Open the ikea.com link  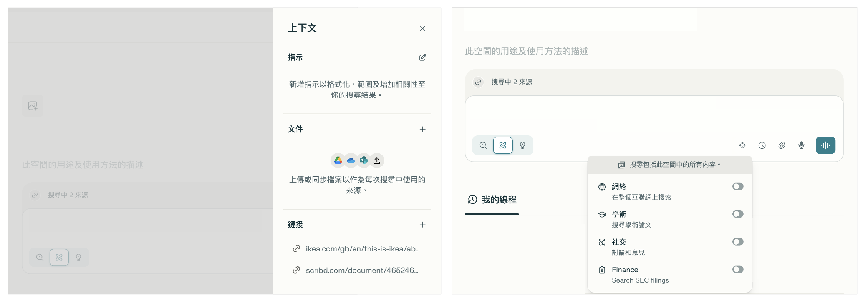tap(362, 249)
